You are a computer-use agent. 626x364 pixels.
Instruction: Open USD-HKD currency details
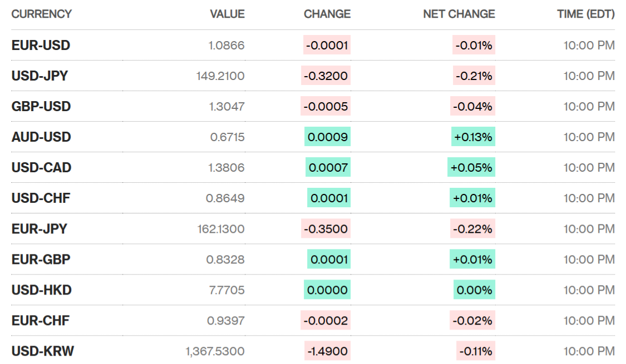click(x=41, y=290)
